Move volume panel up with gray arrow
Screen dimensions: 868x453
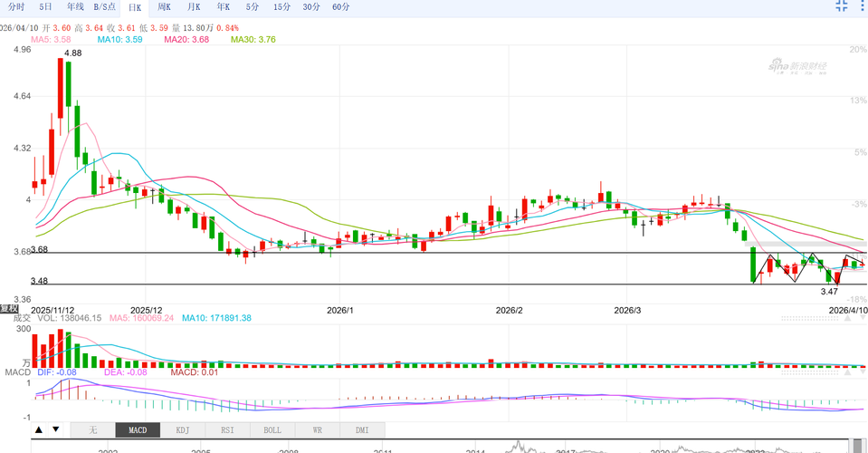pyautogui.click(x=847, y=319)
